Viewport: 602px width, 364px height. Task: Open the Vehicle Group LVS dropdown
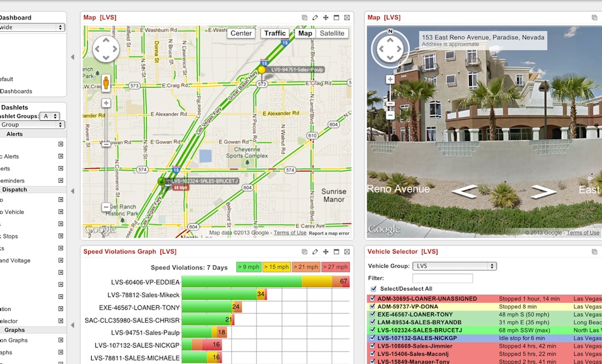click(x=454, y=266)
